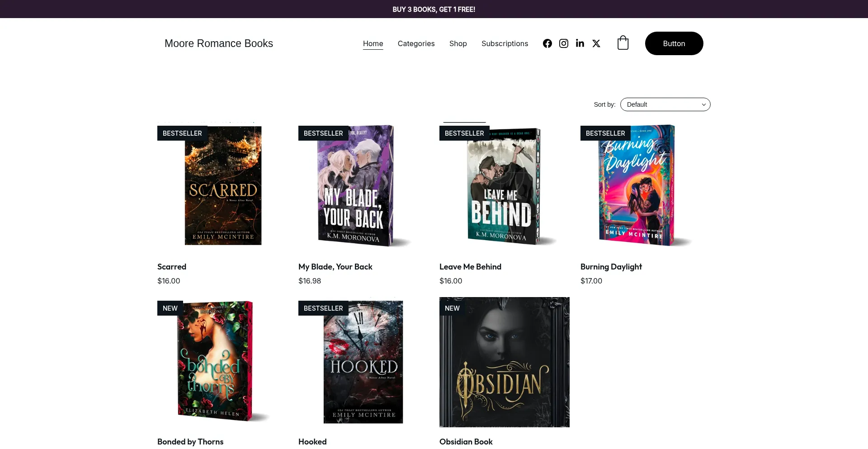Click the black Button in header
This screenshot has height=449, width=868.
(x=674, y=43)
